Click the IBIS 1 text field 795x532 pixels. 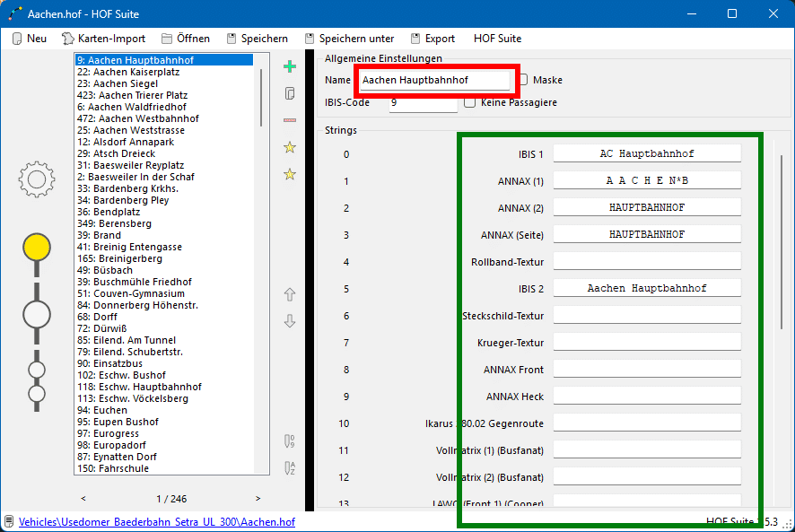(x=647, y=153)
